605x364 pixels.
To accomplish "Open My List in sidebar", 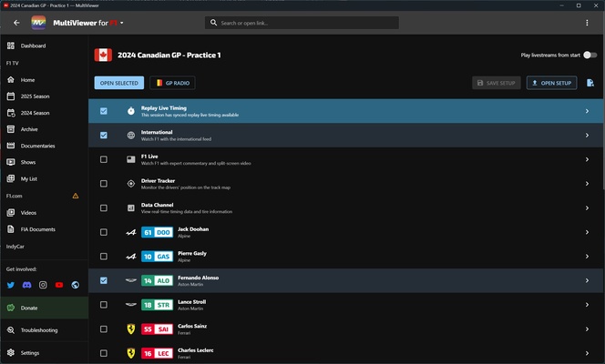I will (44, 178).
